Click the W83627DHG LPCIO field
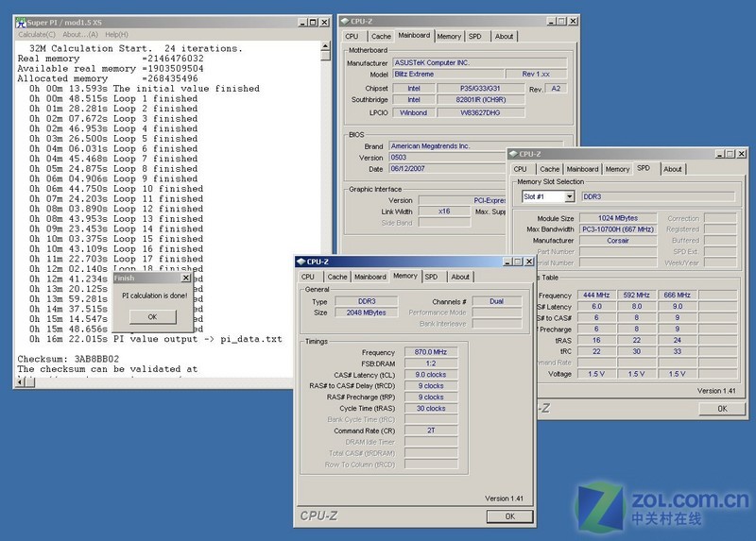 [x=480, y=112]
